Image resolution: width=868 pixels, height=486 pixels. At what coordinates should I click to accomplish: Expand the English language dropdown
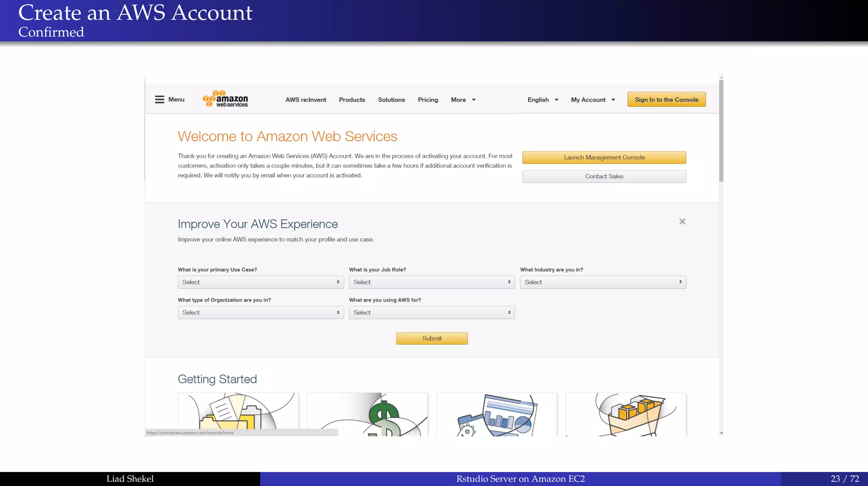point(543,100)
